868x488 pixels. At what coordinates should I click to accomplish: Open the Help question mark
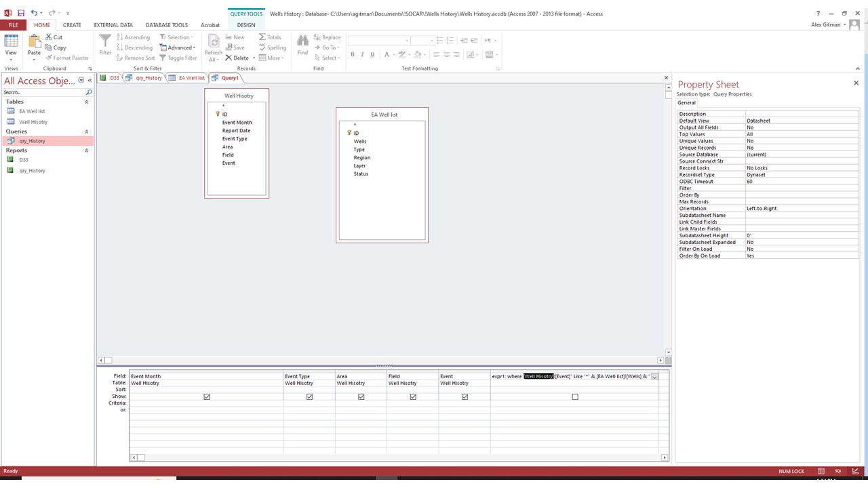818,13
